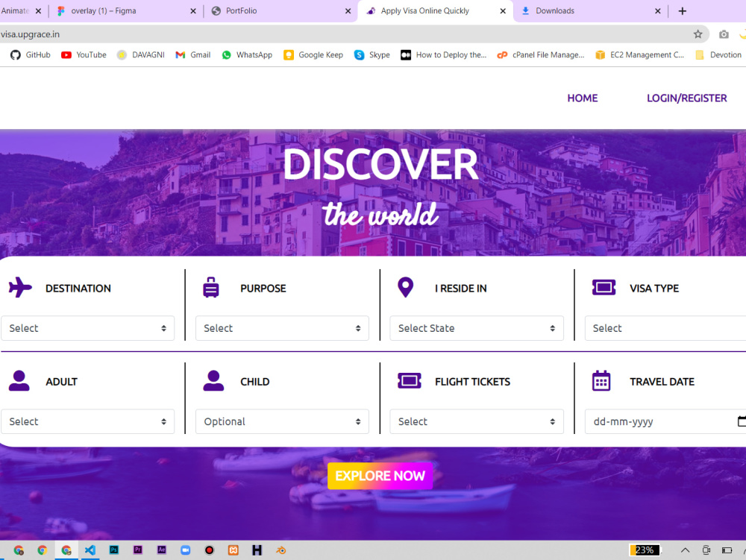Open the Destination Select dropdown
This screenshot has width=746, height=560.
click(x=88, y=328)
